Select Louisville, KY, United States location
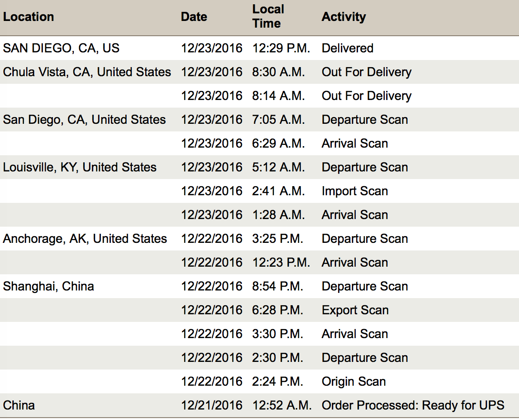Screen dimensions: 519x420 tap(80, 167)
